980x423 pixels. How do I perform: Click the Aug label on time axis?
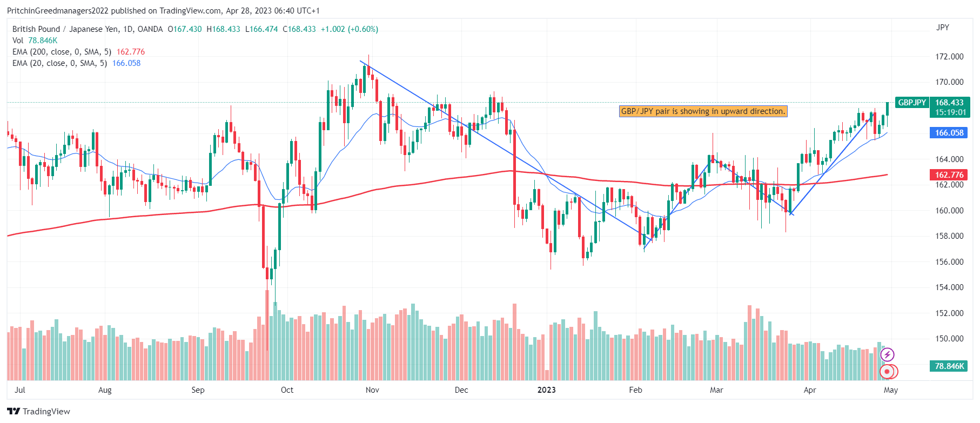pyautogui.click(x=105, y=390)
